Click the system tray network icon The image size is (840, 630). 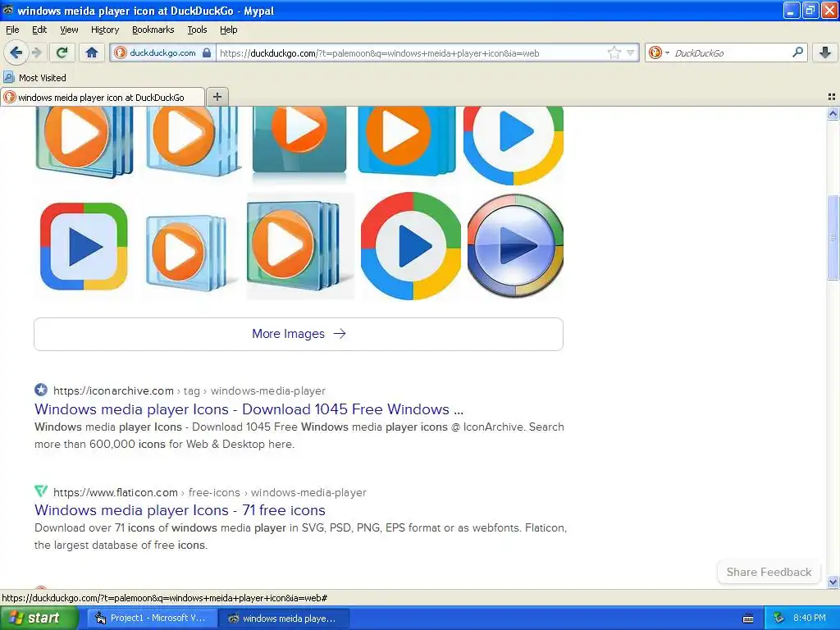[x=778, y=619]
